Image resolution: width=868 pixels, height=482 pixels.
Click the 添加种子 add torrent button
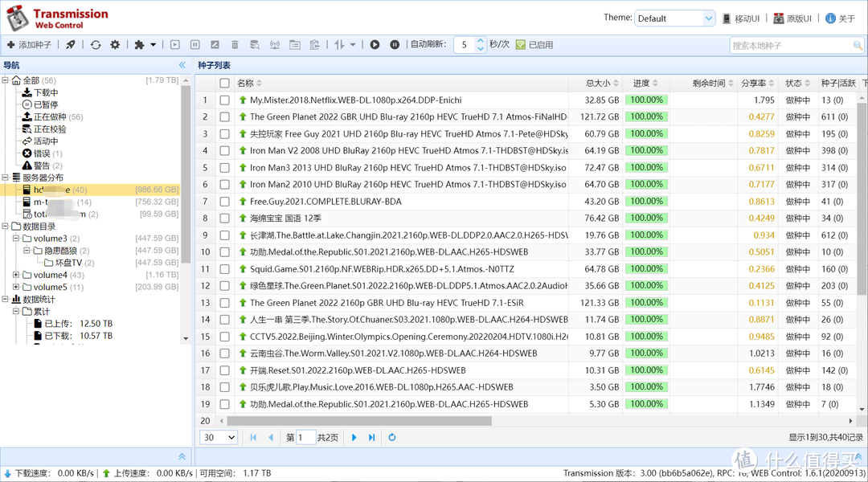click(29, 45)
